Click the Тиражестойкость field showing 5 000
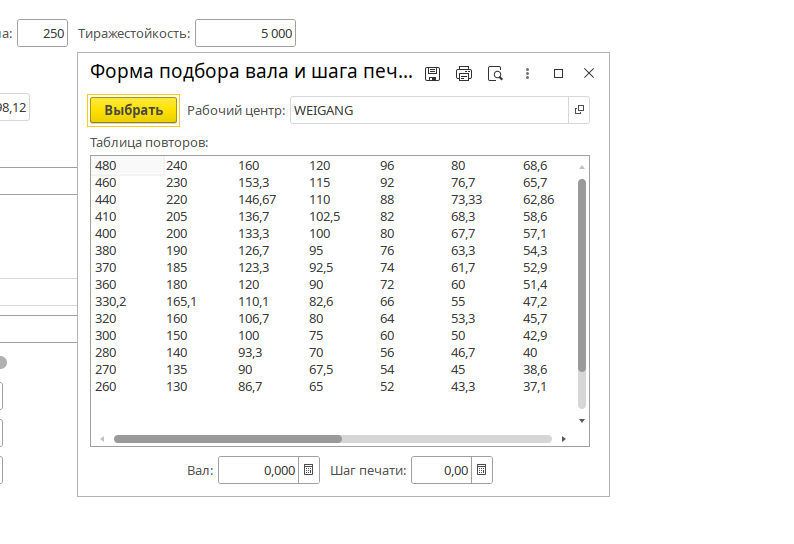 (x=245, y=33)
